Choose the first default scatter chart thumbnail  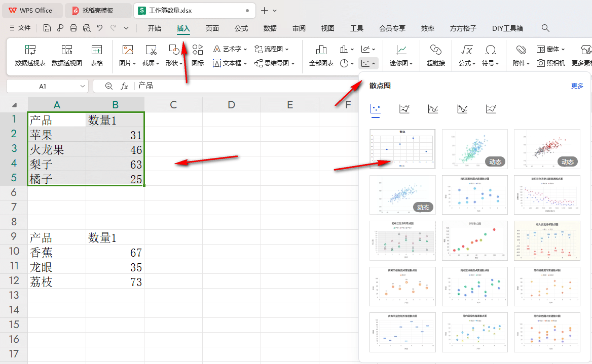tap(402, 149)
